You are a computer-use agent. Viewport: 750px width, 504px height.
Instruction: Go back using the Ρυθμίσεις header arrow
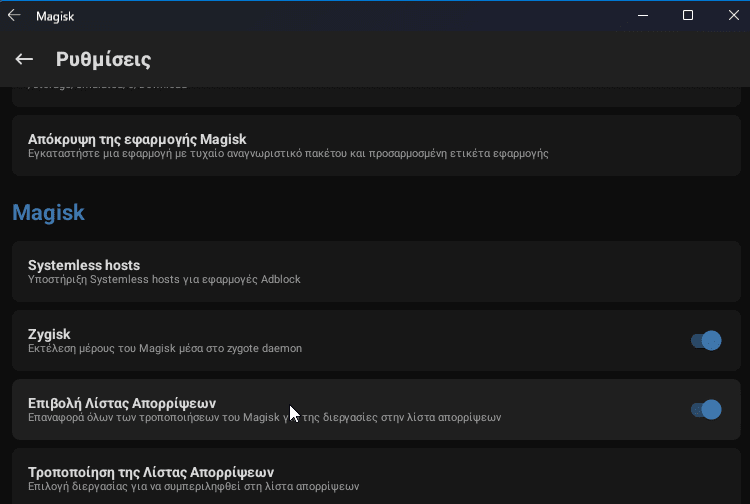tap(24, 59)
